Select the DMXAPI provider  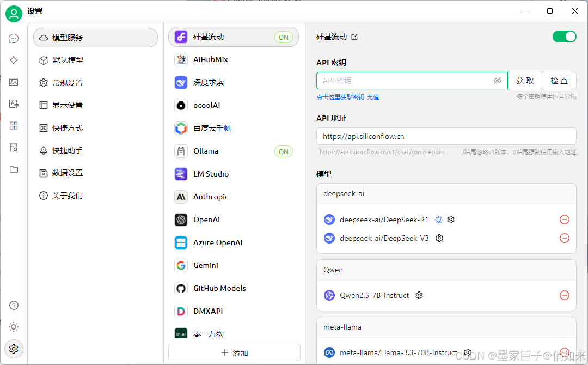pyautogui.click(x=234, y=312)
